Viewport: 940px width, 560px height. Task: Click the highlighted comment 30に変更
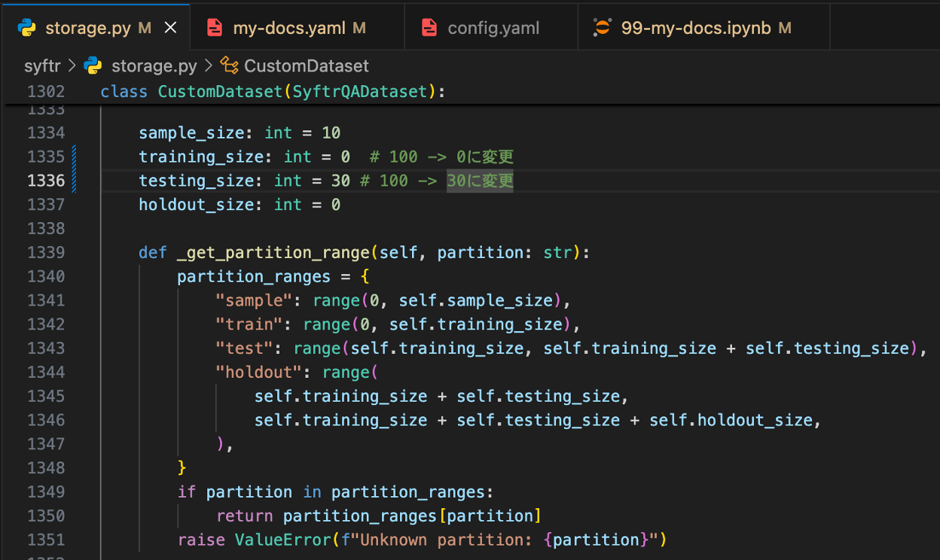[x=480, y=181]
